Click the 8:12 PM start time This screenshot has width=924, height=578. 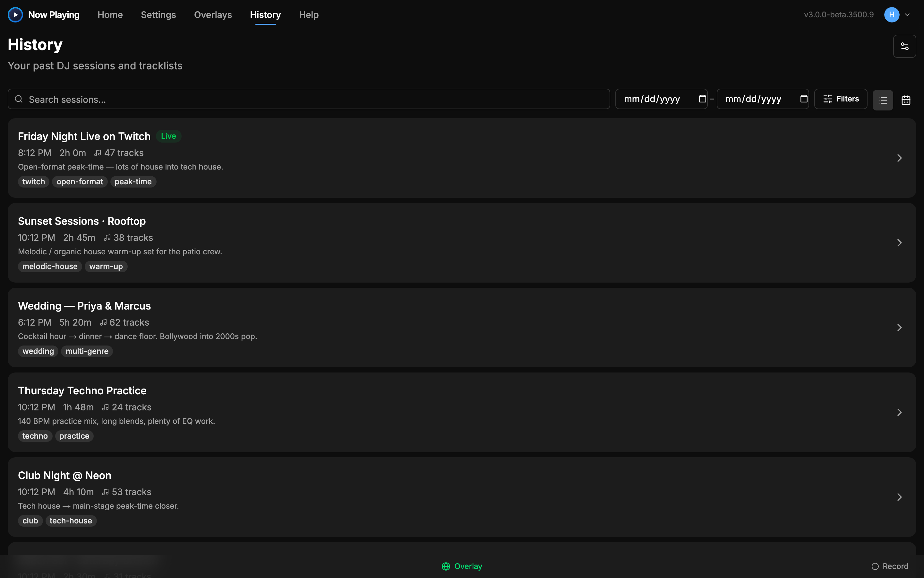click(x=35, y=153)
